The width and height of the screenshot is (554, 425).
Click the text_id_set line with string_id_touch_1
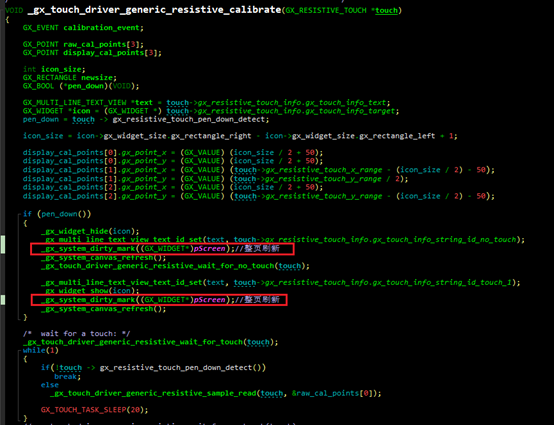click(x=280, y=283)
